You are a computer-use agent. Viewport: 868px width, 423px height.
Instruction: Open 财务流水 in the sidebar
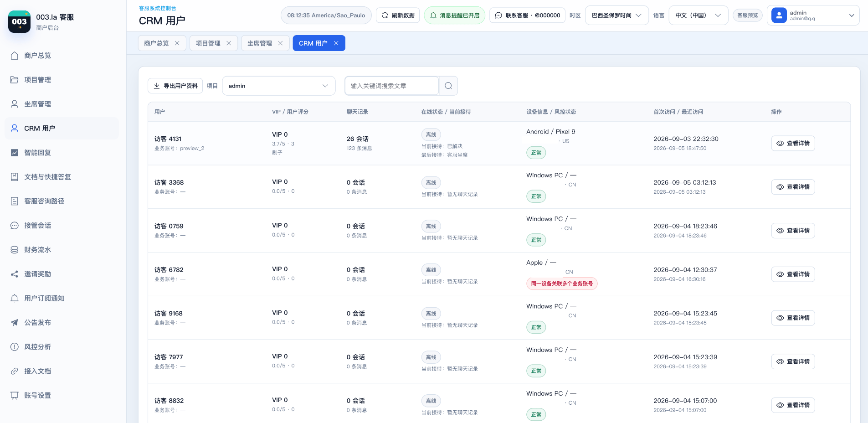pos(62,250)
